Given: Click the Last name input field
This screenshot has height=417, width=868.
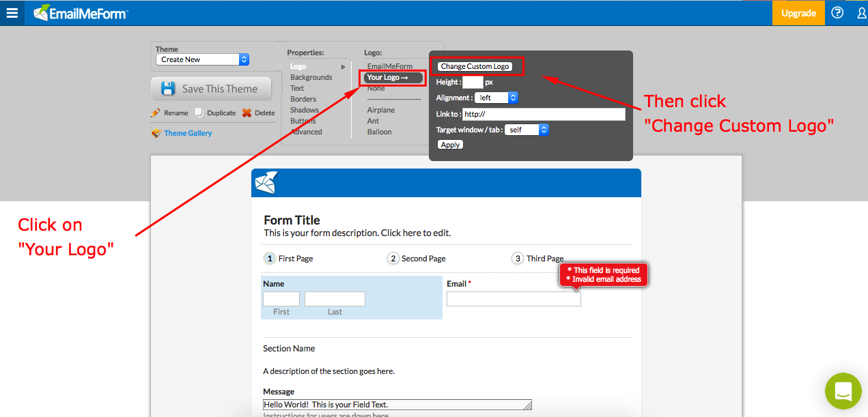Looking at the screenshot, I should coord(335,299).
